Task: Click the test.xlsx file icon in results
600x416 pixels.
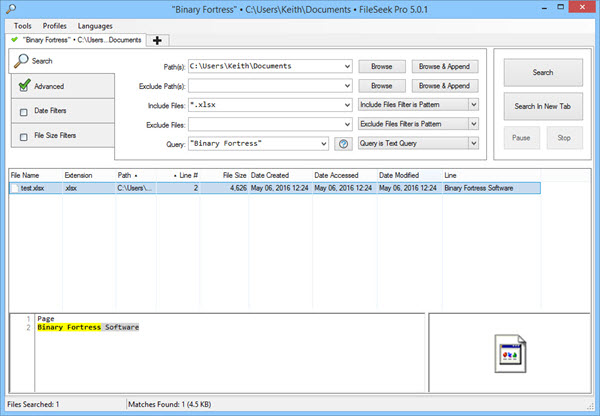Action: click(x=15, y=188)
